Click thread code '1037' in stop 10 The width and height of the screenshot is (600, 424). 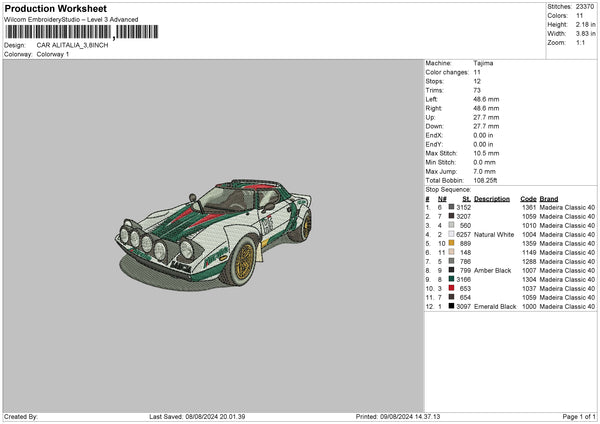point(529,289)
